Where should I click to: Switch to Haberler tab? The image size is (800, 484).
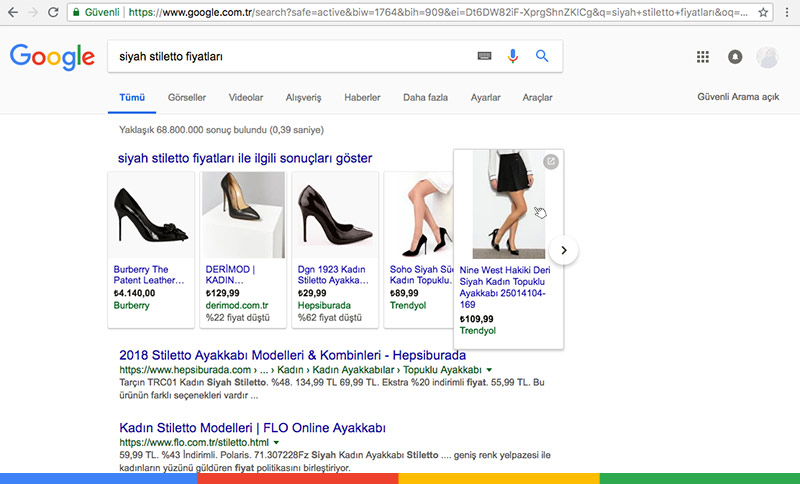[x=362, y=97]
